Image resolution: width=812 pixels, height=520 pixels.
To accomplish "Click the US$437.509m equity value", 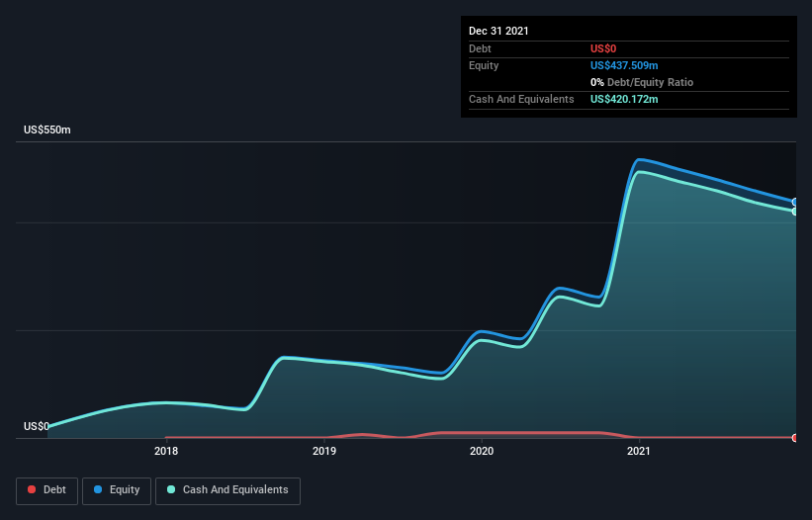I will click(624, 65).
